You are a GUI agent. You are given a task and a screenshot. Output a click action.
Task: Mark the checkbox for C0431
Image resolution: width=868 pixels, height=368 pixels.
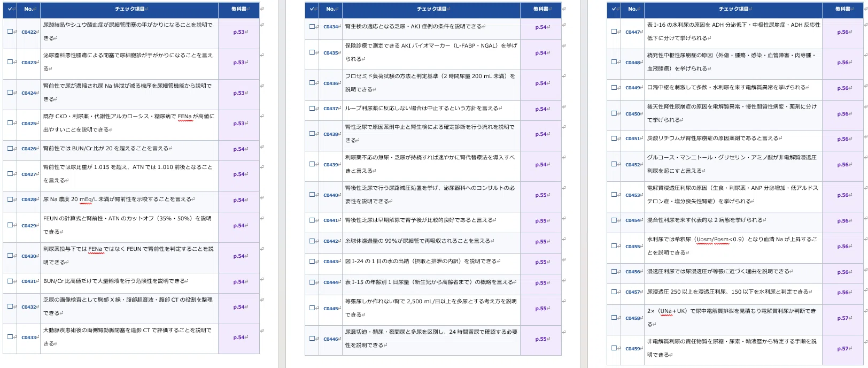pos(10,281)
